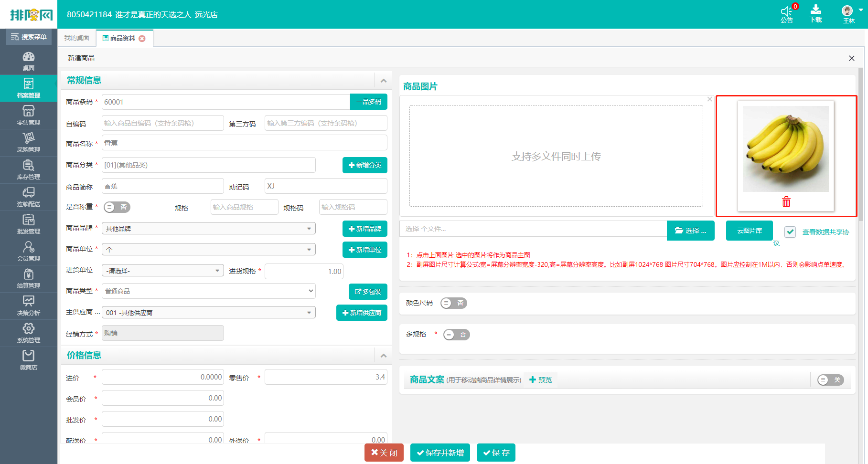Click the 一品多码 button
The image size is (868, 464).
click(x=369, y=102)
